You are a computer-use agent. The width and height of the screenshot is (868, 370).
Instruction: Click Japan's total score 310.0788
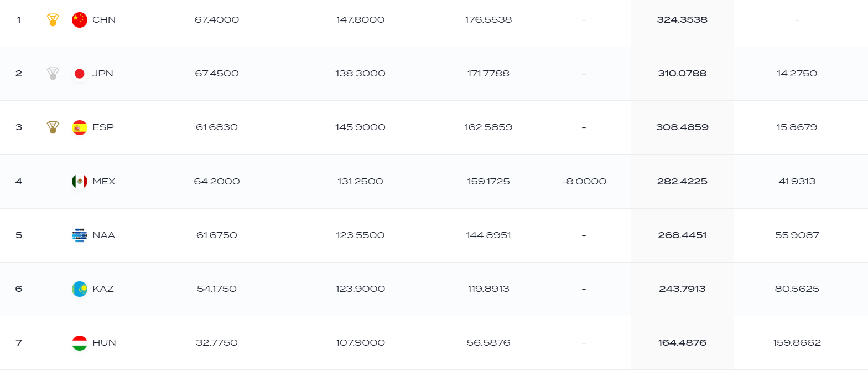[x=682, y=74]
